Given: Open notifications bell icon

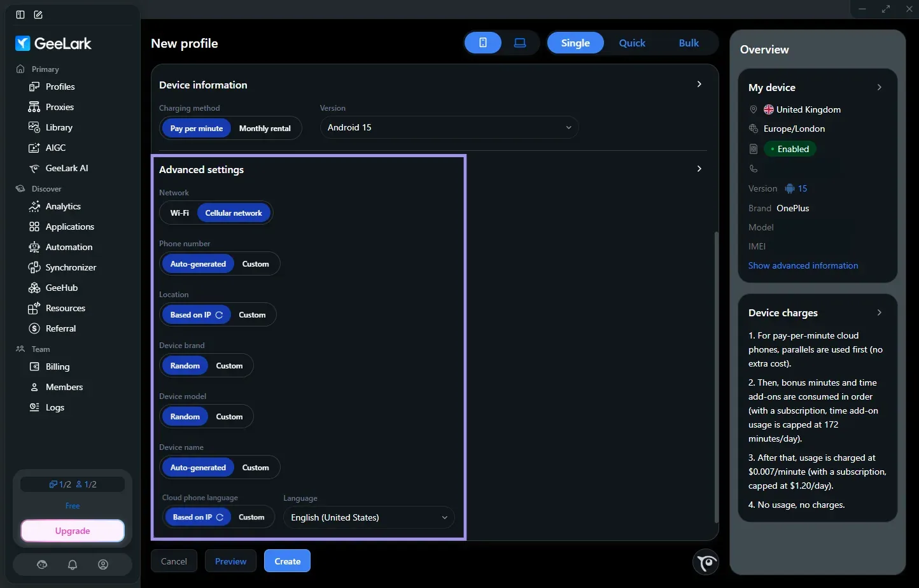Looking at the screenshot, I should tap(73, 564).
